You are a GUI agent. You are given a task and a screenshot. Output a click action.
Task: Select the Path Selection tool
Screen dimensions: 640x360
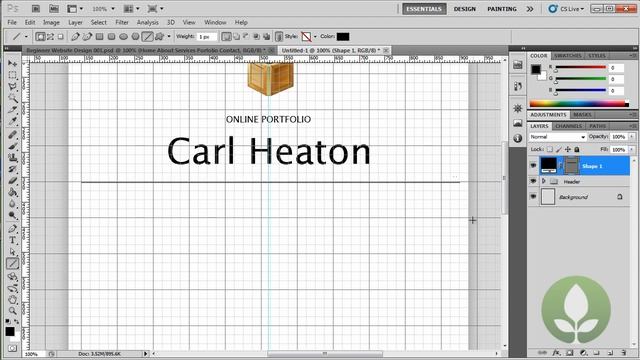click(x=12, y=251)
